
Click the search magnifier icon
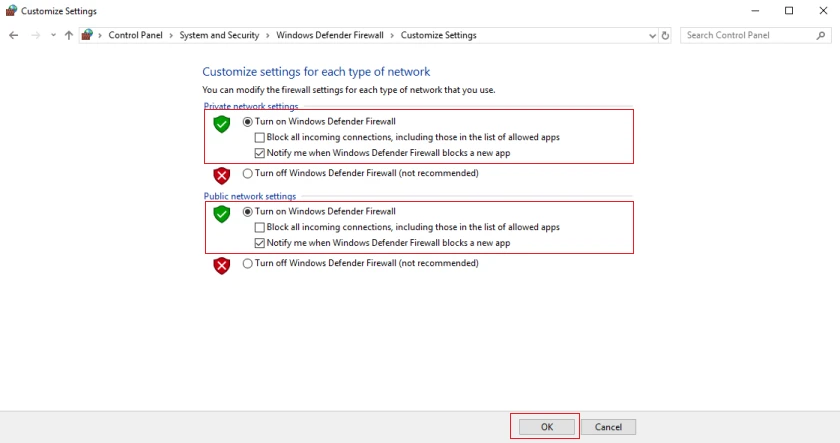(x=821, y=35)
